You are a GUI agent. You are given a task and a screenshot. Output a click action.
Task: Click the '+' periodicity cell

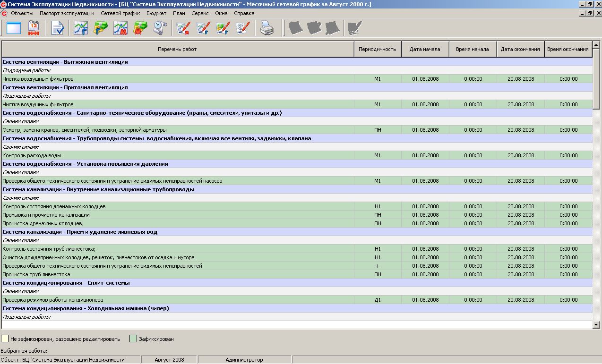(378, 266)
